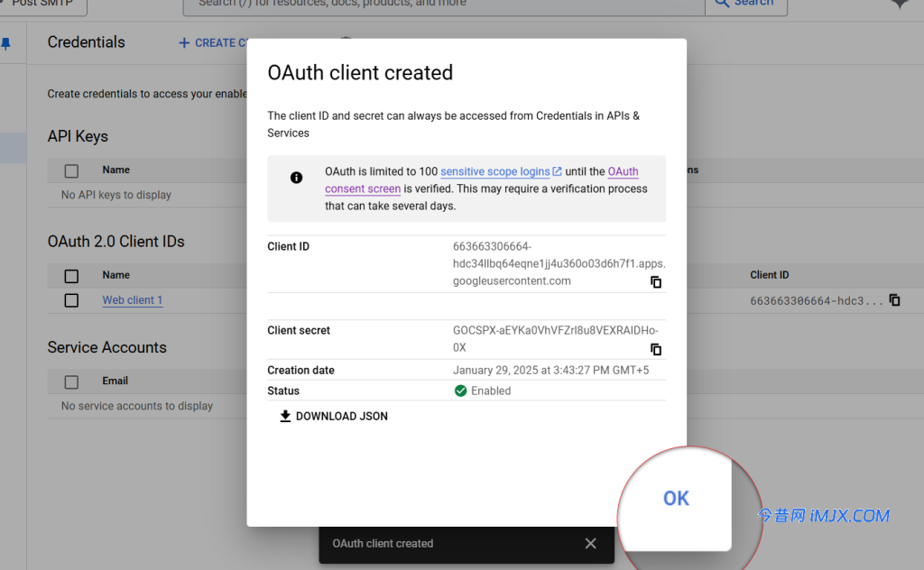The image size is (924, 570).
Task: Copy the Client ID in the dialog
Action: [x=656, y=282]
